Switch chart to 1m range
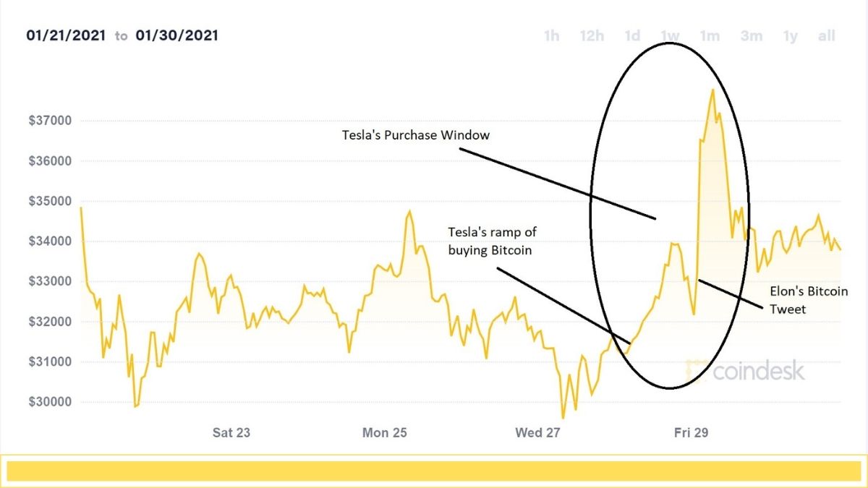The height and width of the screenshot is (488, 868). [x=710, y=36]
